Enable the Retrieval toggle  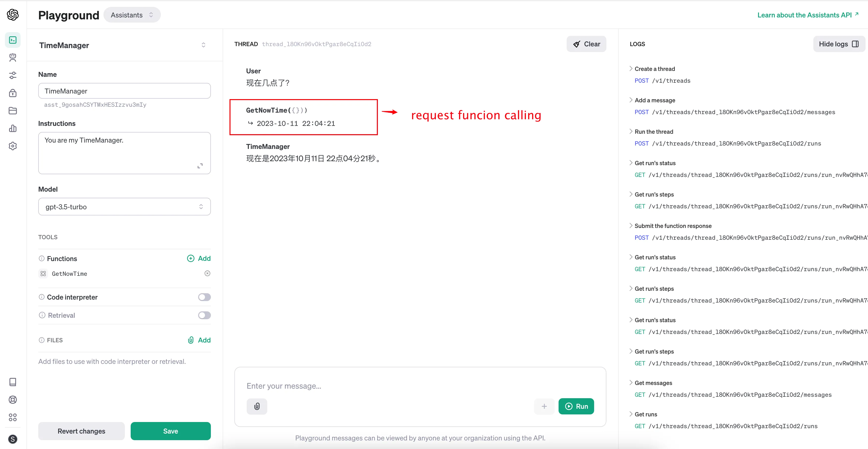click(x=204, y=315)
